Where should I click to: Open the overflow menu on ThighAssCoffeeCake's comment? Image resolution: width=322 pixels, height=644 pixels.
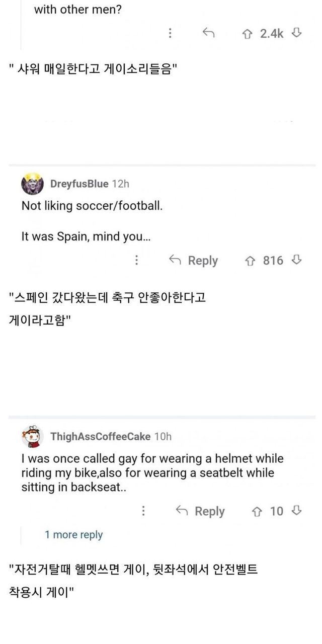[143, 511]
